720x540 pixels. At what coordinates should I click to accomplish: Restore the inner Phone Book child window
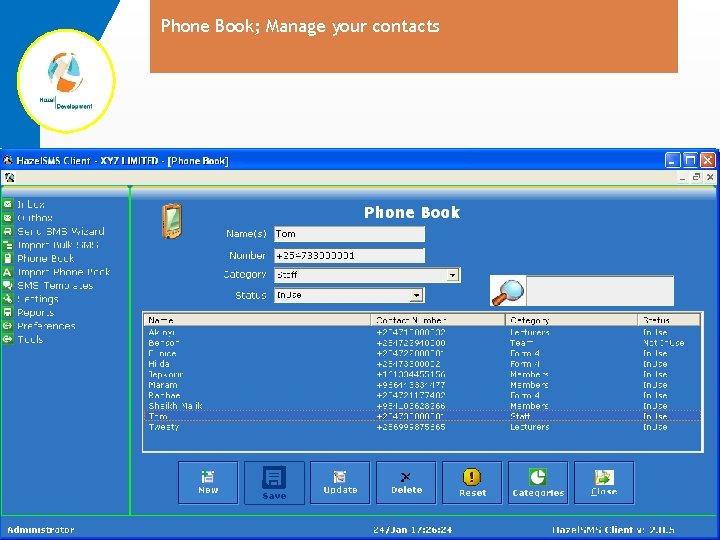(x=697, y=177)
